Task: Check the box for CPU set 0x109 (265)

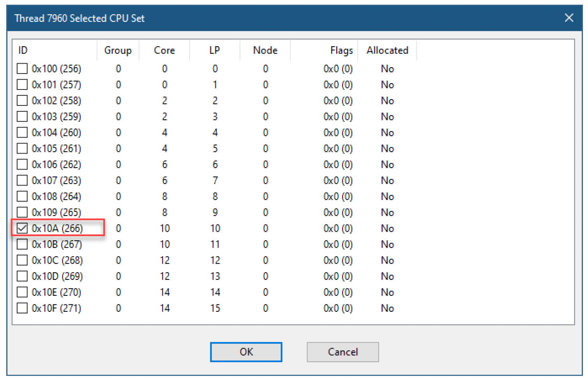Action: [22, 212]
